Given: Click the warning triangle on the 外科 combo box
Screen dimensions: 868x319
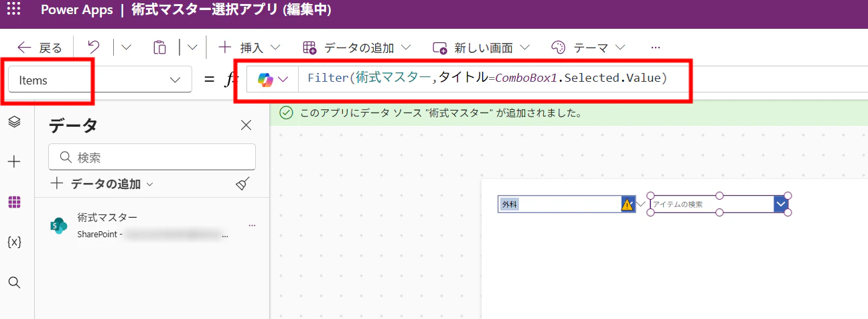Looking at the screenshot, I should pyautogui.click(x=628, y=204).
